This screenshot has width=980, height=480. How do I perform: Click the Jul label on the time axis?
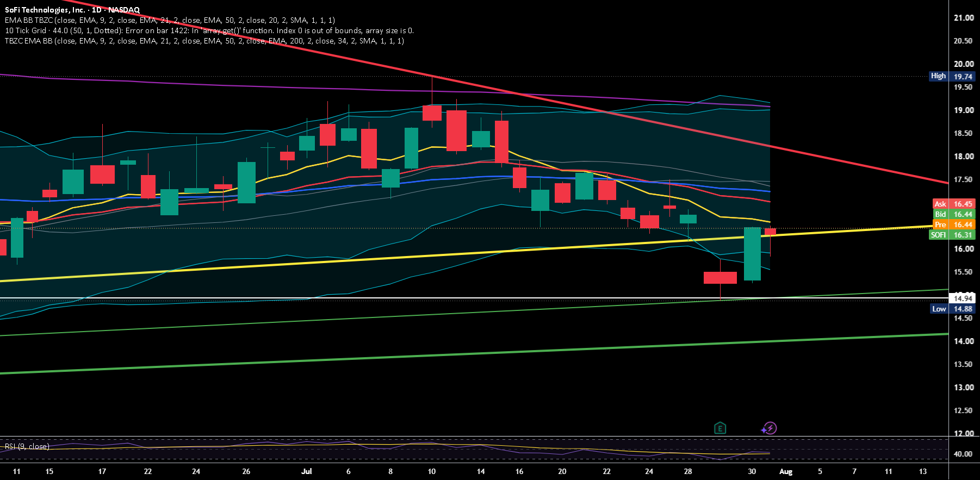click(x=307, y=471)
